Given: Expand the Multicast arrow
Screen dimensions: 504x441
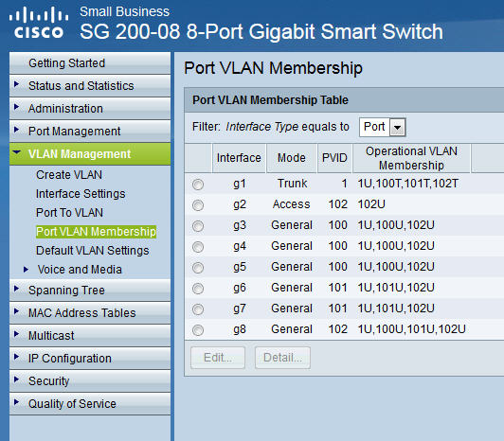Looking at the screenshot, I should [x=17, y=334].
